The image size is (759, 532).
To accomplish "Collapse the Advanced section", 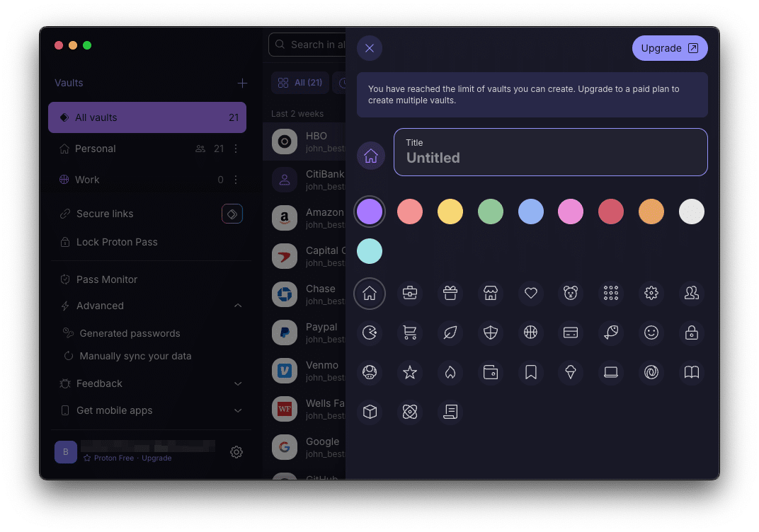I will click(238, 306).
